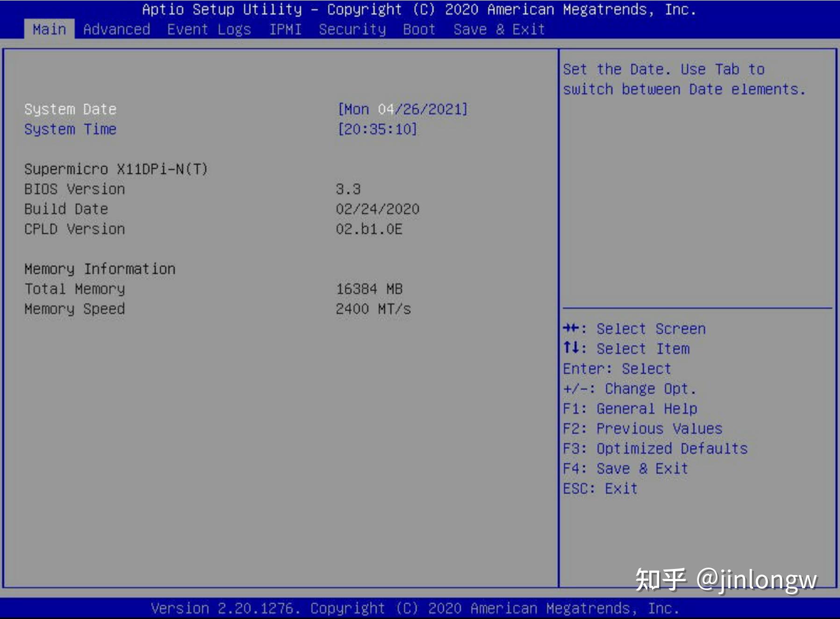
Task: Click the F1: General Help entry
Action: [630, 409]
